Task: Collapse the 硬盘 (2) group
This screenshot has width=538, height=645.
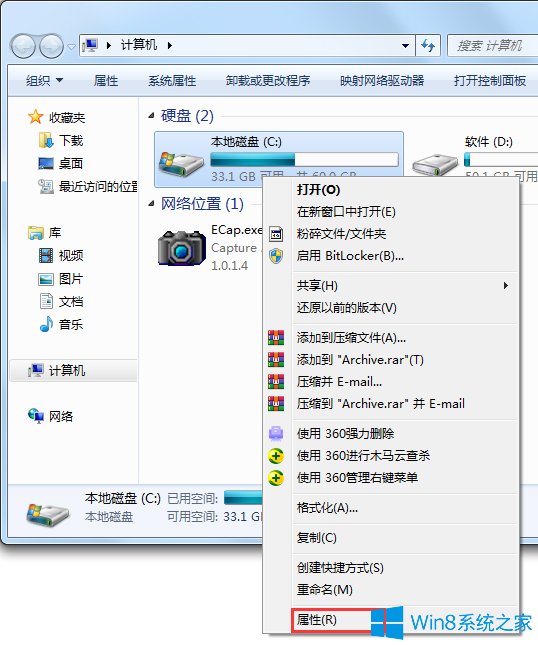Action: pyautogui.click(x=151, y=116)
